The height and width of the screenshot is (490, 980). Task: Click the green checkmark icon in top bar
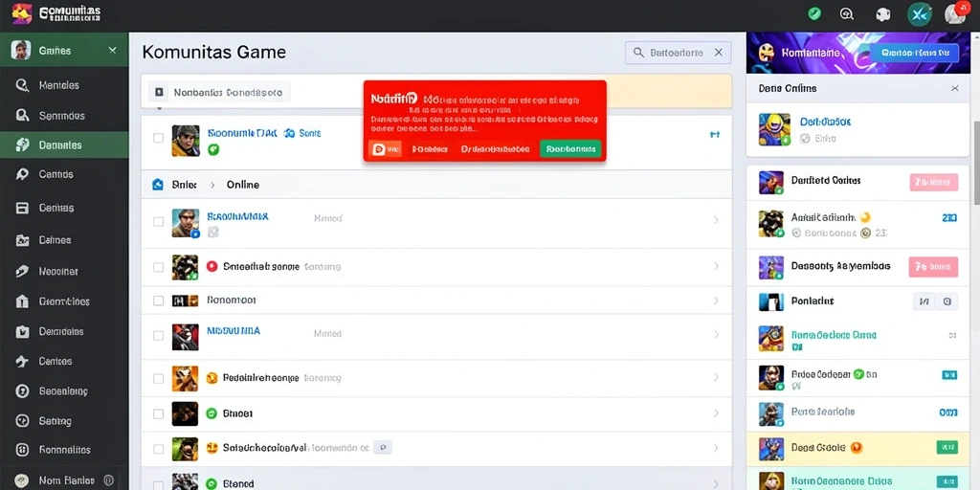[x=814, y=13]
